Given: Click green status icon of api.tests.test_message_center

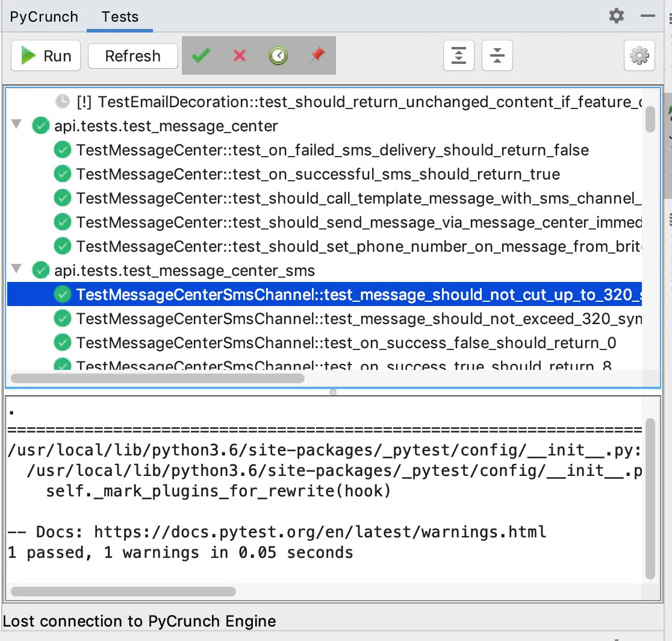Looking at the screenshot, I should tap(41, 126).
